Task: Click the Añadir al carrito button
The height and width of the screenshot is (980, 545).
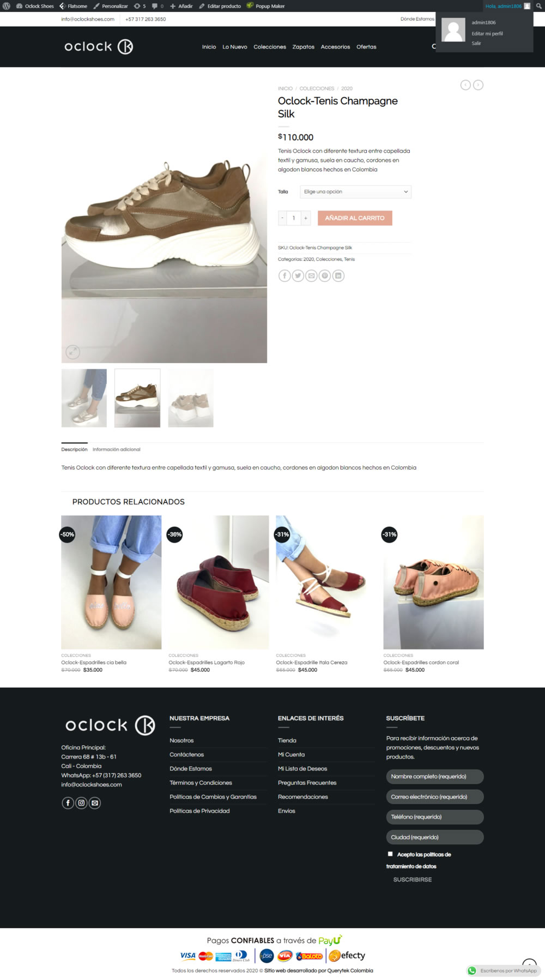Action: click(355, 218)
